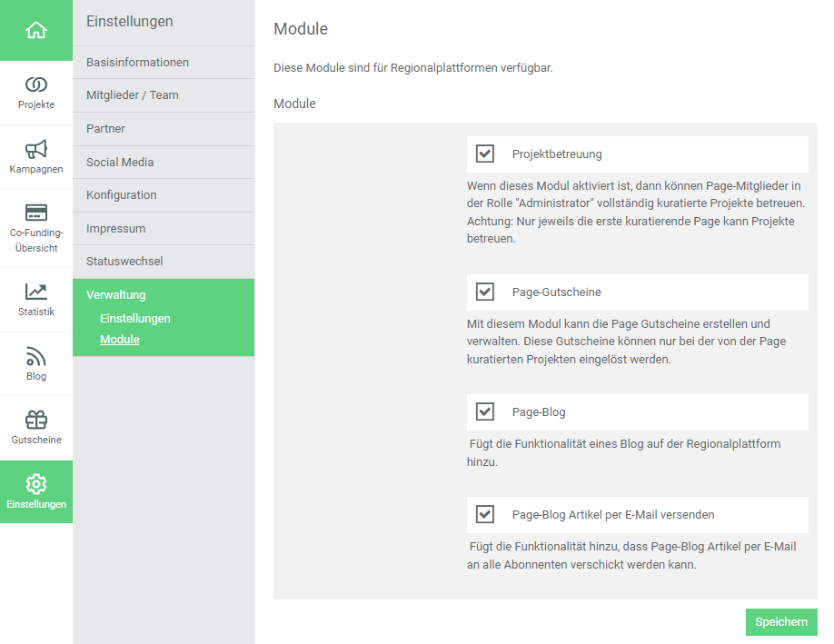Click the Speichern button
The width and height of the screenshot is (834, 644).
(x=780, y=622)
